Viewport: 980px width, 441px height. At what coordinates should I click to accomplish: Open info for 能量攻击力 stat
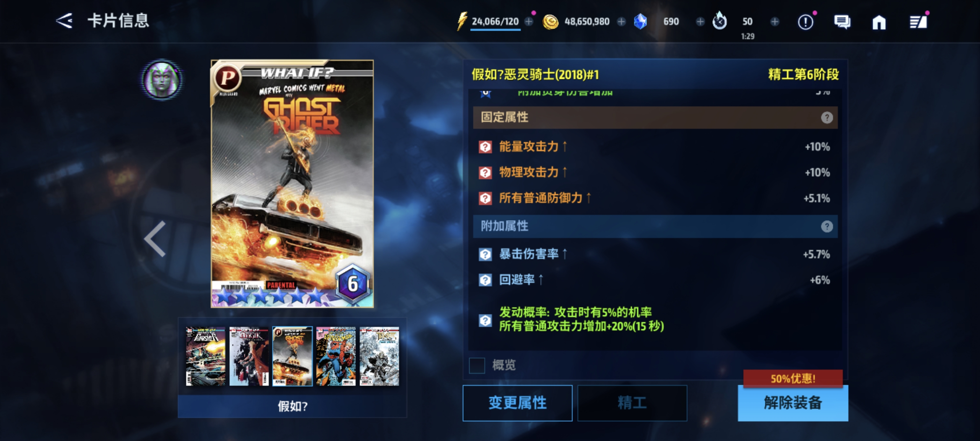tap(485, 147)
